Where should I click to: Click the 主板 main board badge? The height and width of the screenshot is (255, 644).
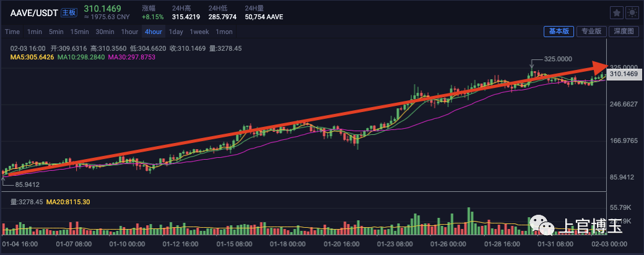click(x=69, y=12)
